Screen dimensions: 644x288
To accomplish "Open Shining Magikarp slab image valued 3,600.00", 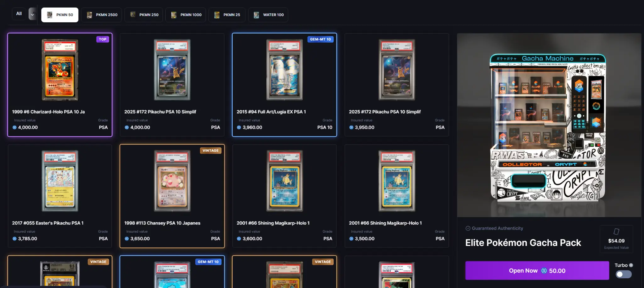I will click(285, 181).
